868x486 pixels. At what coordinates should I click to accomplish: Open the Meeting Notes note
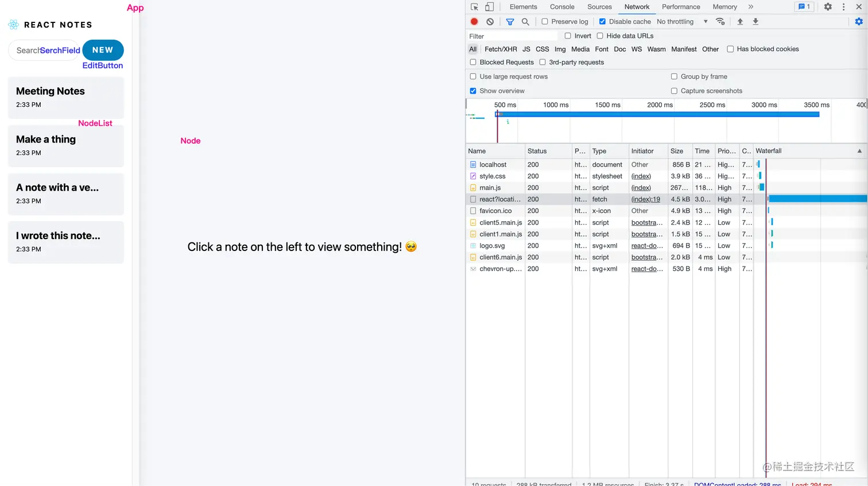[66, 98]
